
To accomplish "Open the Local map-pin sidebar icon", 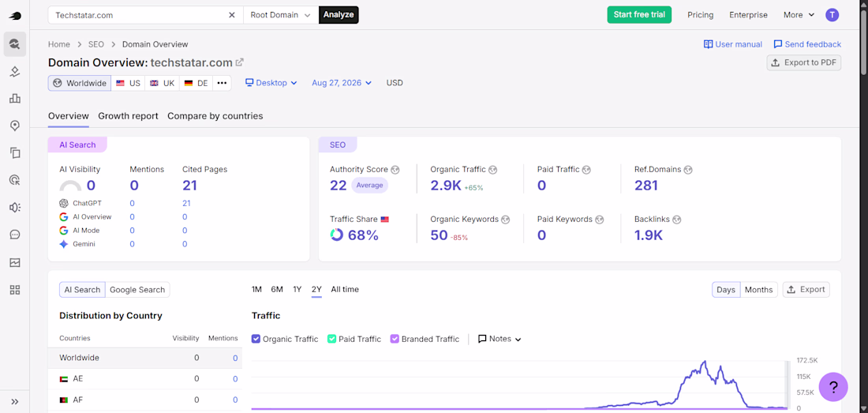I will pos(15,126).
